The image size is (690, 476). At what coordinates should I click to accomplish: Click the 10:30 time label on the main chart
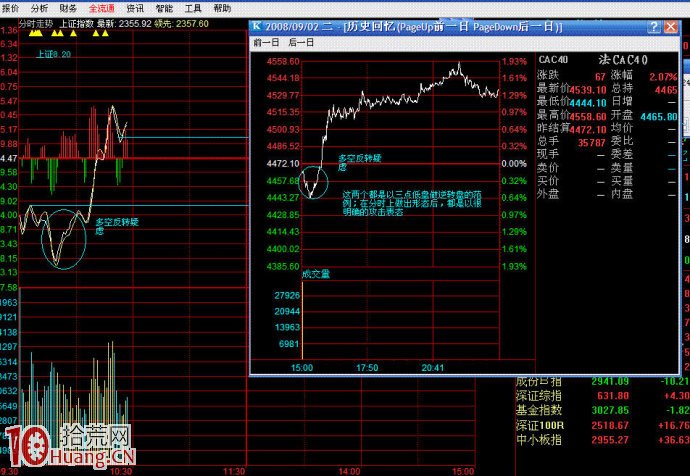point(121,472)
